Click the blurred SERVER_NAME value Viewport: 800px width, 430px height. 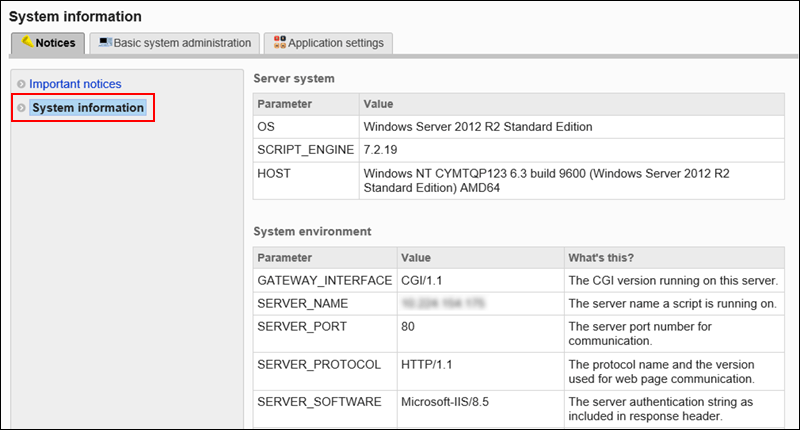pyautogui.click(x=443, y=303)
